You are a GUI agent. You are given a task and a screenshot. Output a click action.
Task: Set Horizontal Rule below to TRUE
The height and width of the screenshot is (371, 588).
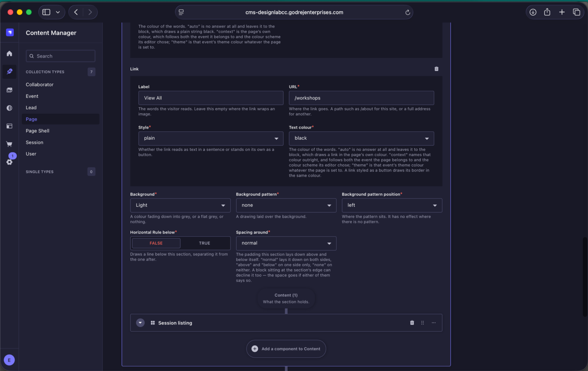(205, 243)
